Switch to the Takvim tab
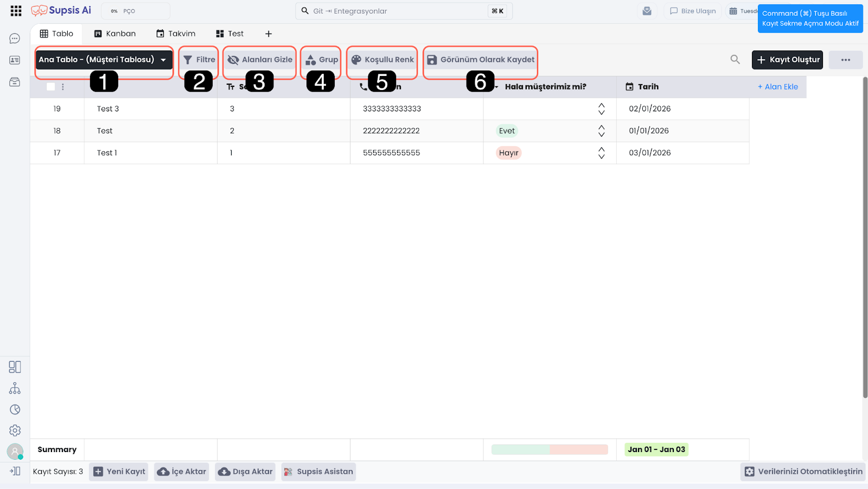This screenshot has height=489, width=868. pos(176,34)
